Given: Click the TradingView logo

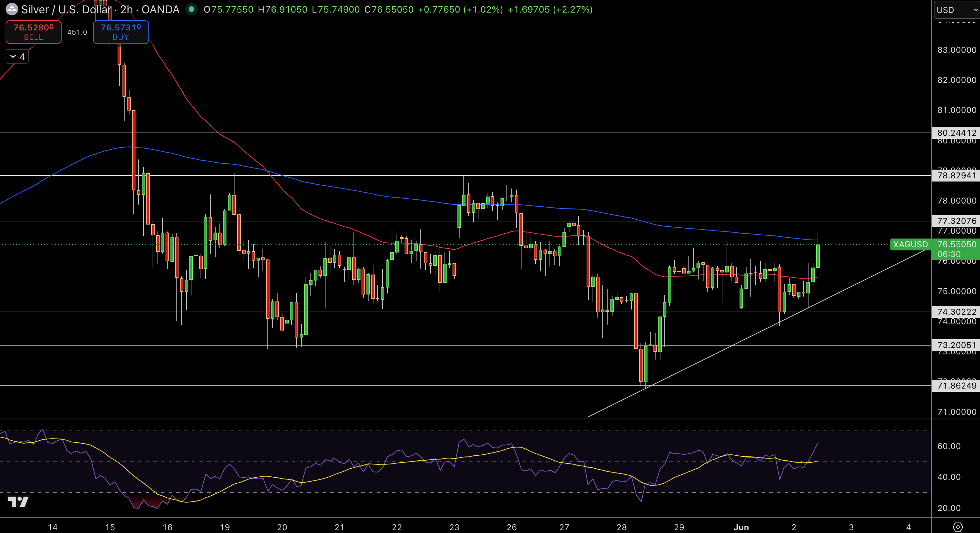Looking at the screenshot, I should [18, 502].
